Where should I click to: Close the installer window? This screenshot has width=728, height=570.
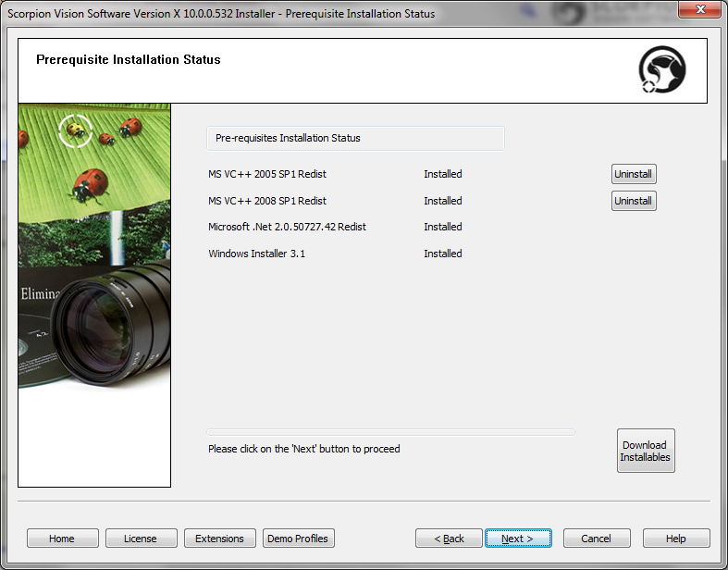coord(700,9)
